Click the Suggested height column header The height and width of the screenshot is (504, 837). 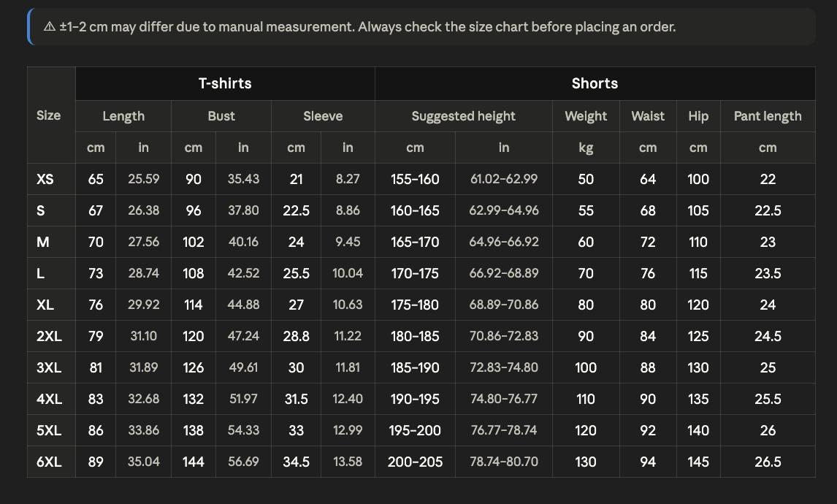(463, 116)
